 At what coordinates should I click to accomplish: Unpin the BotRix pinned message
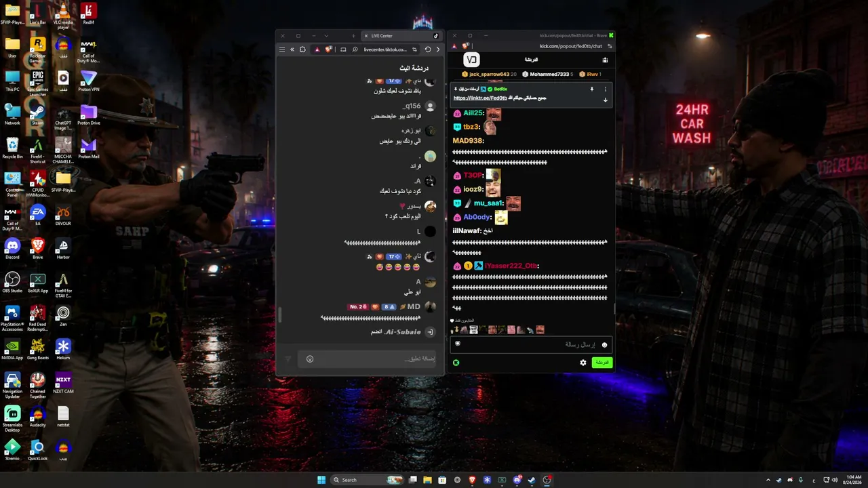[591, 89]
